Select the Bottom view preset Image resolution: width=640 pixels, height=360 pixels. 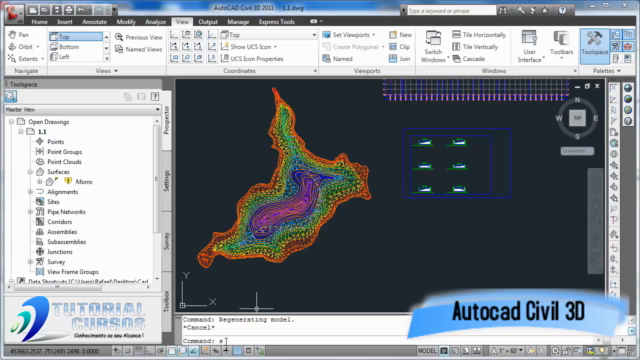76,47
